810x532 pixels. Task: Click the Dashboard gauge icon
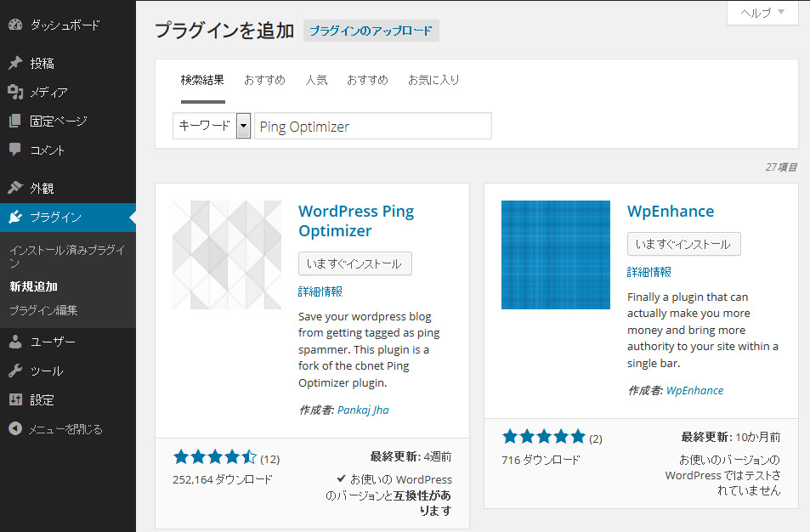pos(15,25)
